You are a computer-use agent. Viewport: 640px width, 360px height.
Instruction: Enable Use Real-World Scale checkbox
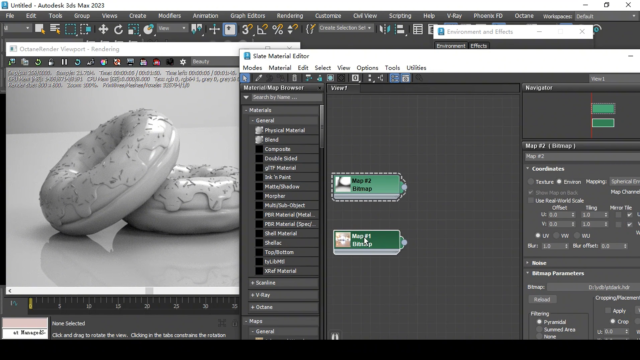(531, 200)
